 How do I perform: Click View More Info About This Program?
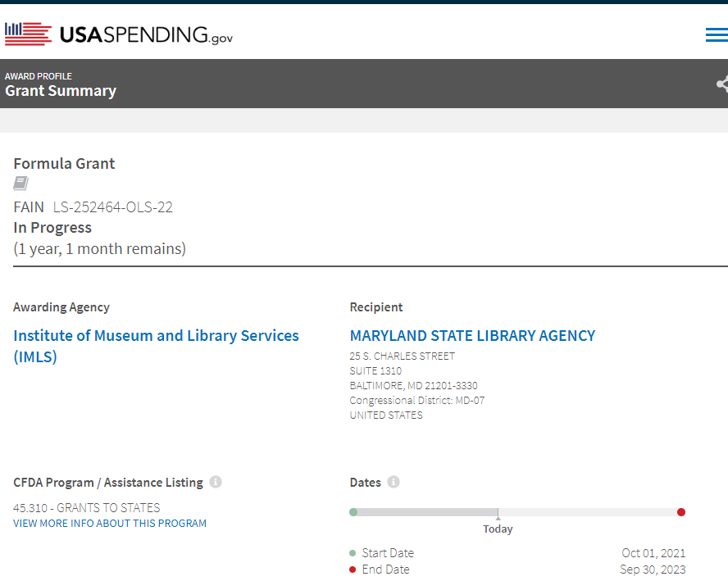pyautogui.click(x=110, y=523)
